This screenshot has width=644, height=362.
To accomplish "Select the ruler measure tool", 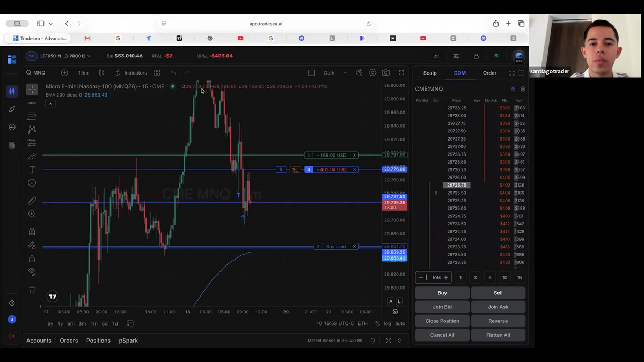I will 32,201.
